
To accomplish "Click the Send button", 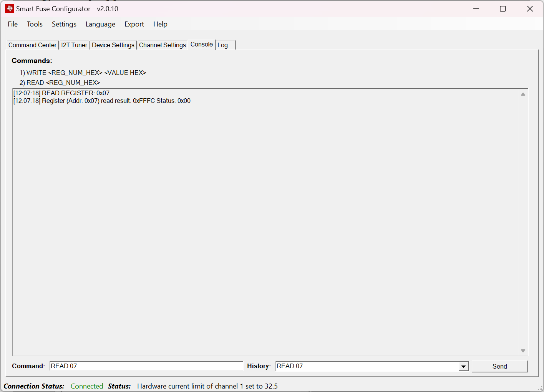I will pos(499,366).
